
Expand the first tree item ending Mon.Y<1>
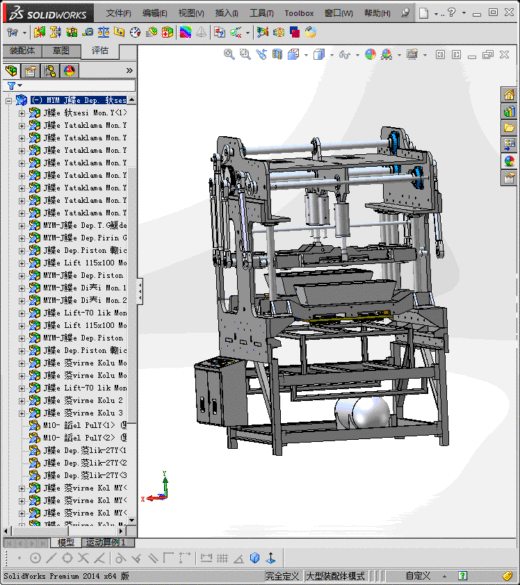[x=22, y=113]
